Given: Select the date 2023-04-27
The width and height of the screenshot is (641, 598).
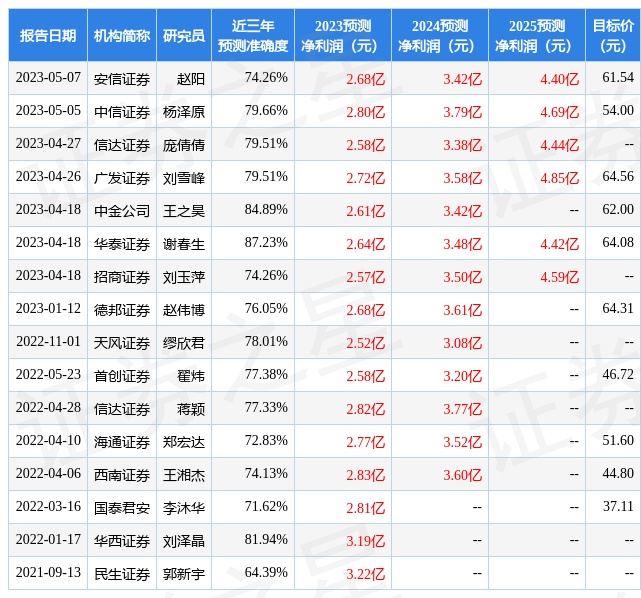Looking at the screenshot, I should pos(48,144).
